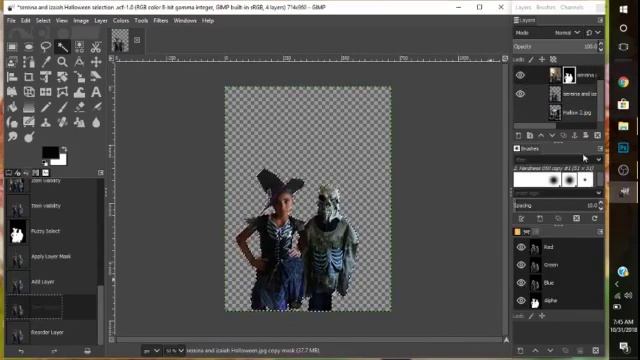Open the layer mode group switch dropdown
Screen dimensions: 640x360
click(x=593, y=33)
